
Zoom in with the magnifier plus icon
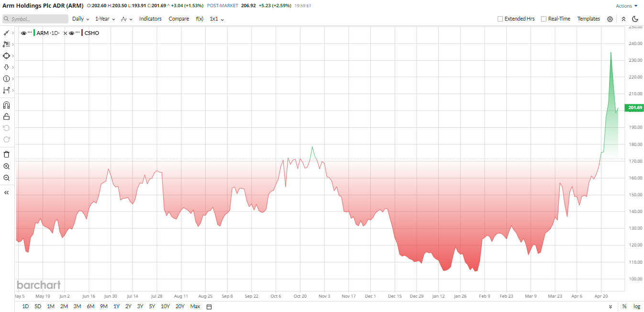pos(7,166)
